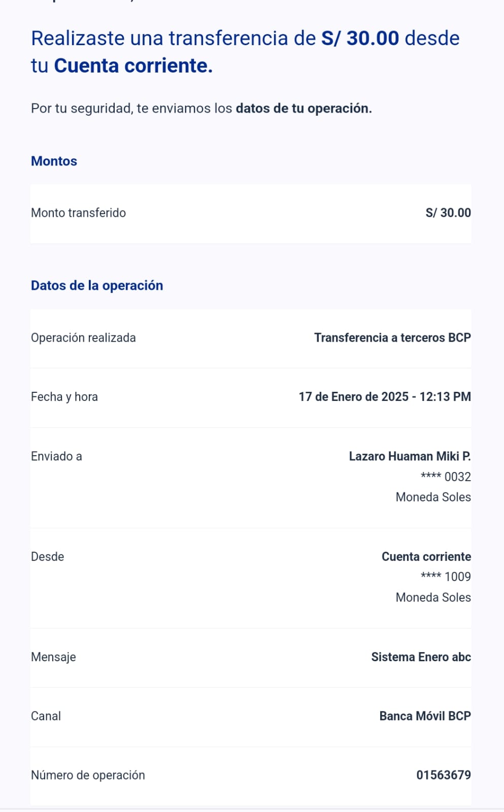This screenshot has width=504, height=812.
Task: Click the Banca Móvil BCP channel value
Action: point(425,716)
